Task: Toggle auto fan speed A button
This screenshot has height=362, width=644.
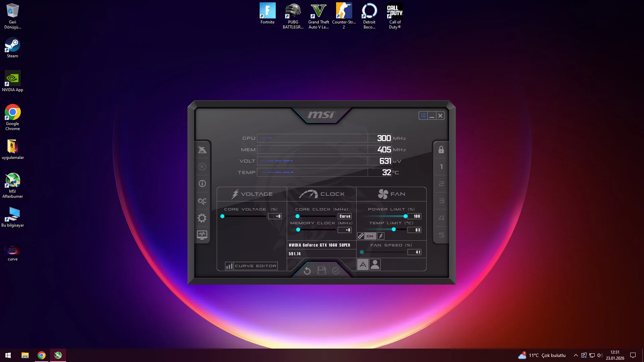Action: tap(363, 265)
